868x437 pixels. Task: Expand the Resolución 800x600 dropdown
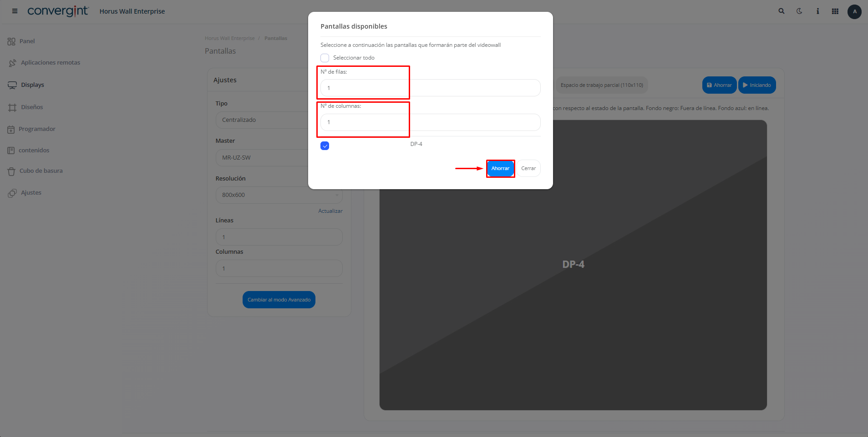279,195
